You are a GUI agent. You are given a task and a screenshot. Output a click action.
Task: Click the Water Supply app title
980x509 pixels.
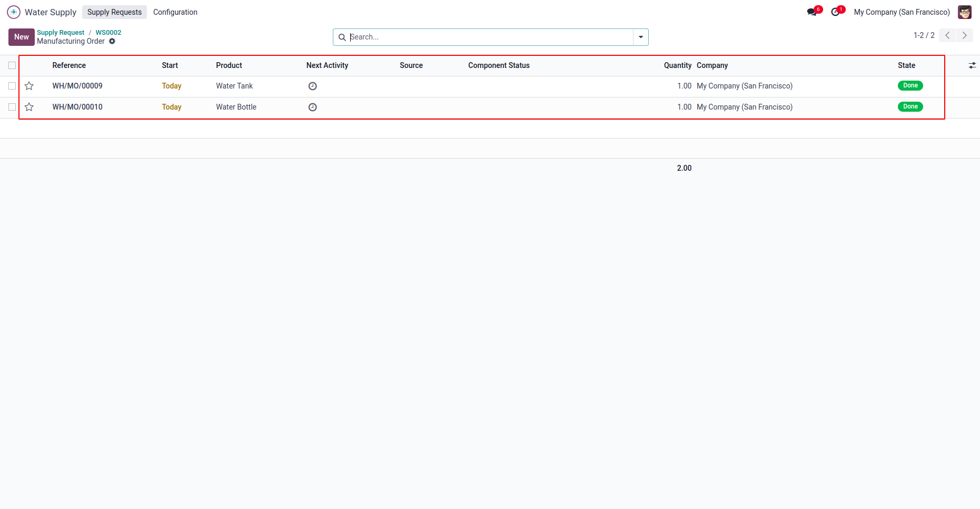pos(51,12)
